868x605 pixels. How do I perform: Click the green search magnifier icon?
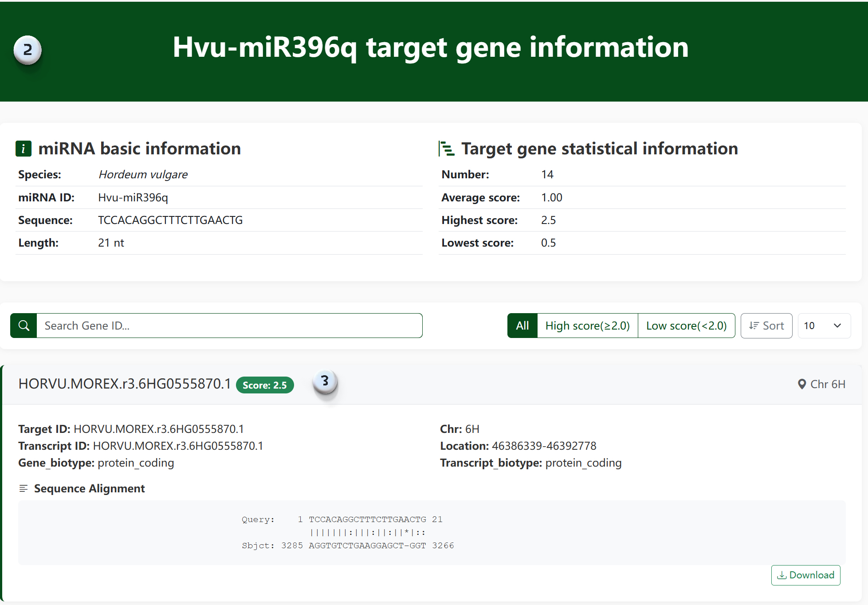click(x=24, y=326)
